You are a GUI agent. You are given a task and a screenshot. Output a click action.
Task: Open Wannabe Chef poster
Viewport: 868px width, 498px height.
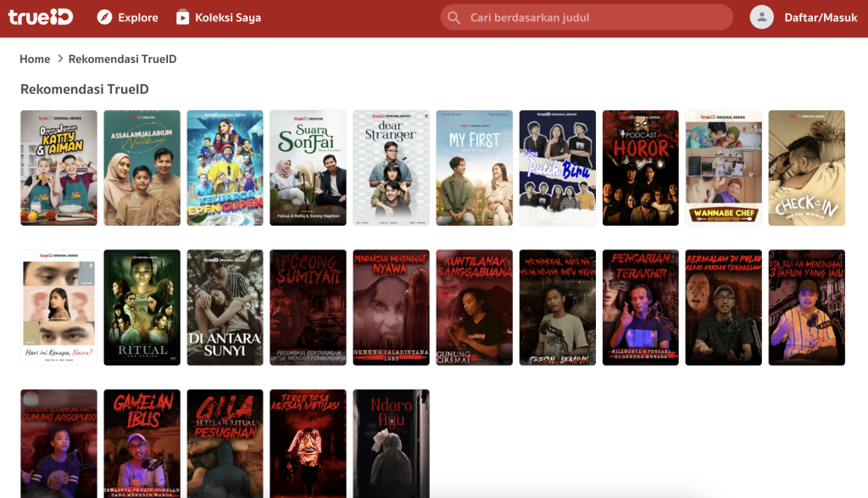[x=724, y=168]
